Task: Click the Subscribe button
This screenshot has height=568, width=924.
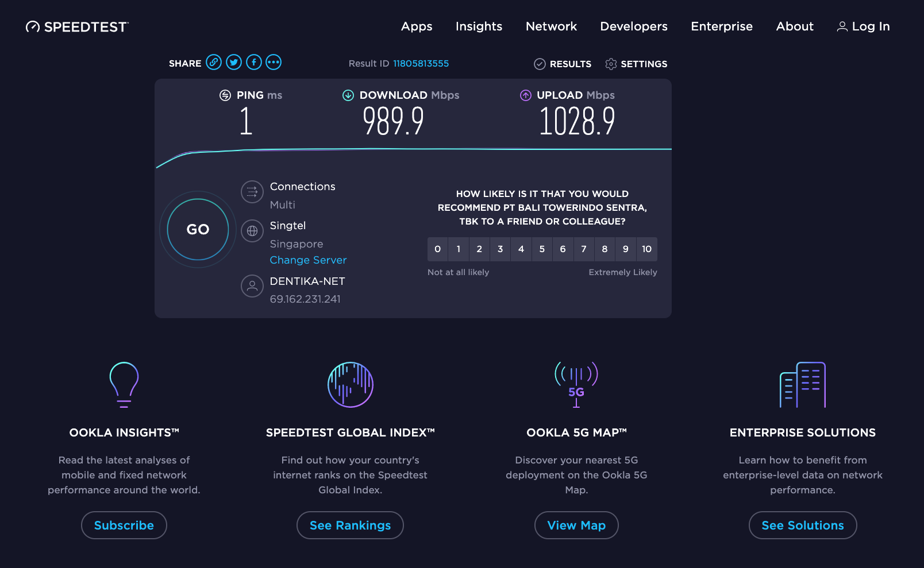Action: (x=124, y=525)
